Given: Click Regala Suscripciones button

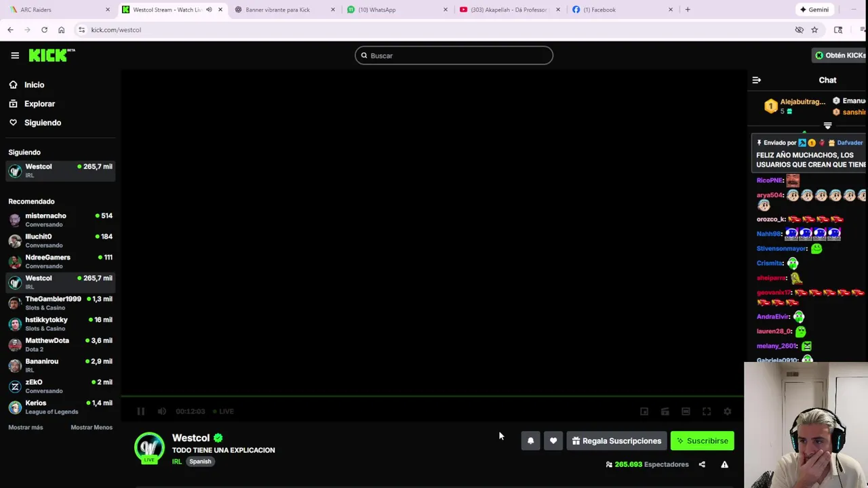Looking at the screenshot, I should click(x=616, y=441).
